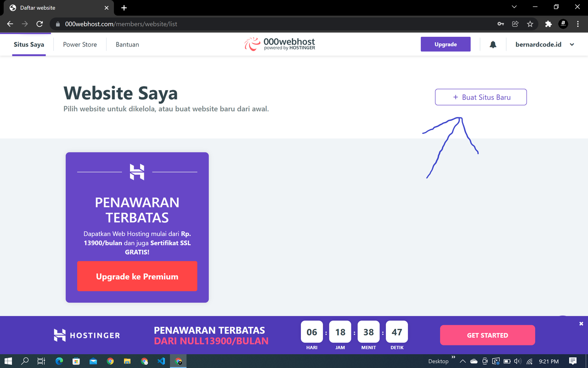The height and width of the screenshot is (368, 588).
Task: Open the notifications bell
Action: pos(493,45)
